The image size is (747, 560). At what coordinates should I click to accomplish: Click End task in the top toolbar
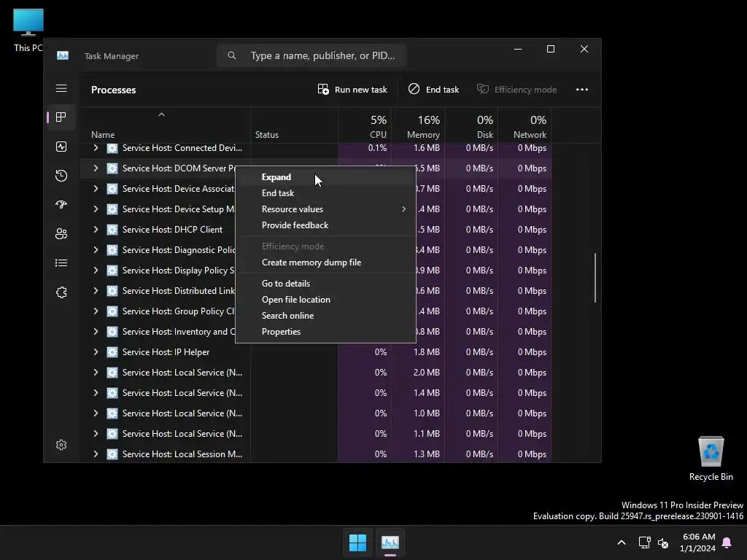(433, 90)
